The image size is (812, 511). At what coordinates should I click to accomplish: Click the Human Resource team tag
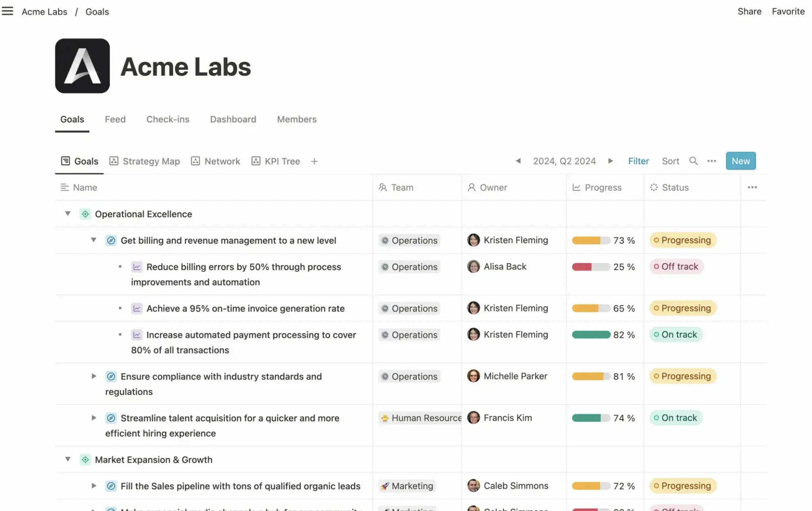pyautogui.click(x=420, y=418)
